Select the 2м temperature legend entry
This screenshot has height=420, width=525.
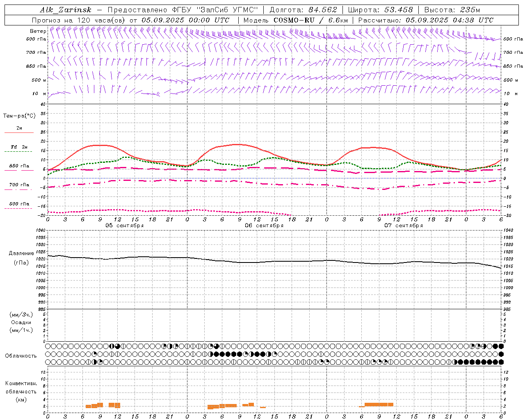click(x=19, y=128)
